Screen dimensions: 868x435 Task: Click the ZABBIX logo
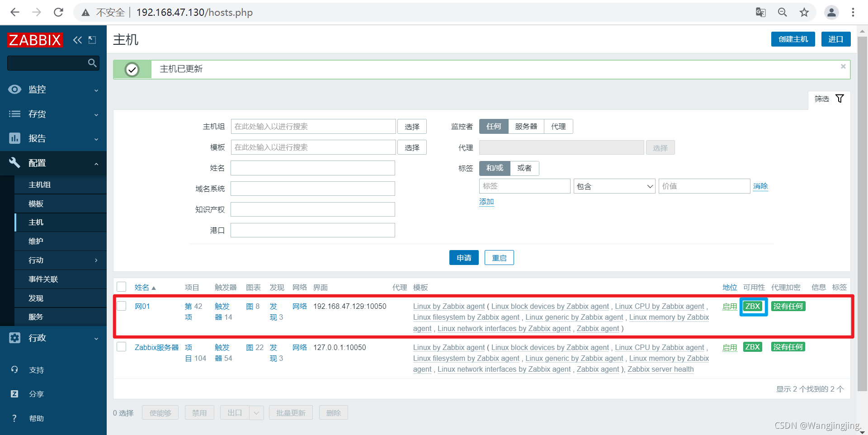35,40
